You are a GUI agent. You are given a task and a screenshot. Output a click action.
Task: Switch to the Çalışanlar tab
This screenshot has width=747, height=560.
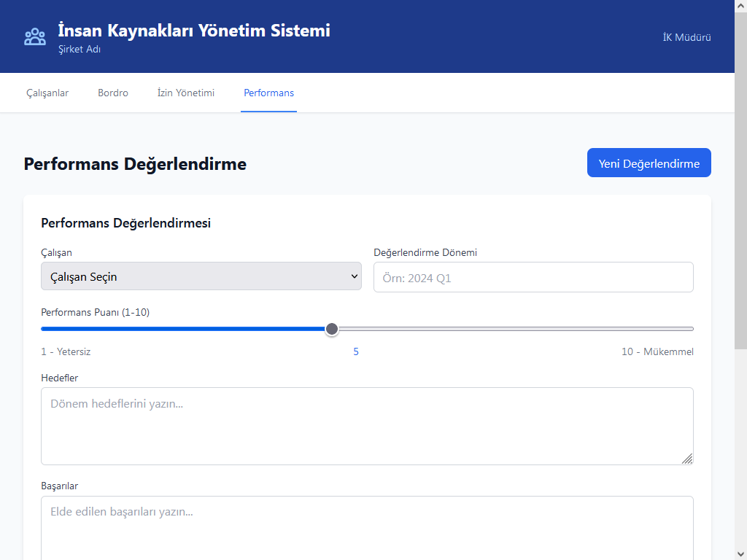(47, 93)
